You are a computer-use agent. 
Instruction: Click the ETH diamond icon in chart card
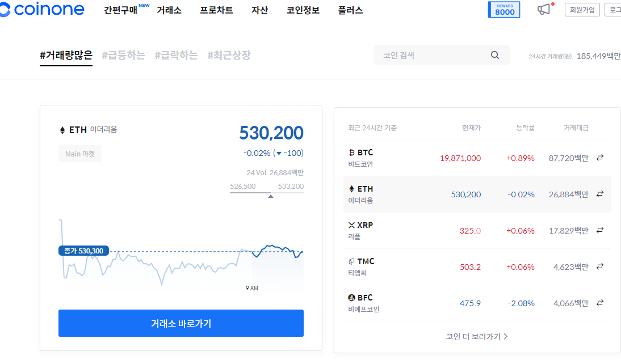point(62,130)
